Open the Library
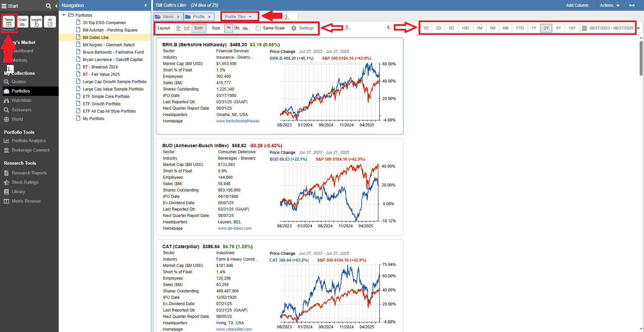This screenshot has width=644, height=332. [x=18, y=192]
